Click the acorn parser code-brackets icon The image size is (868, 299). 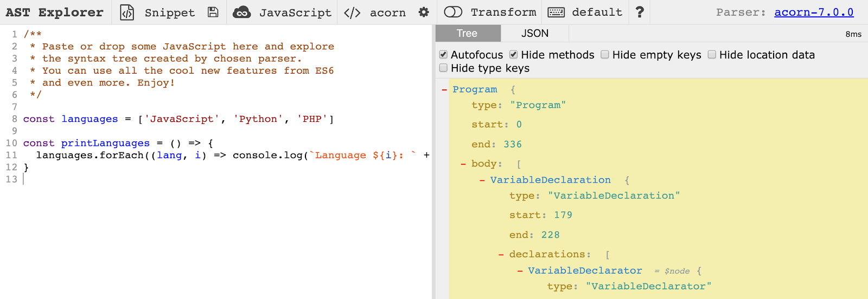coord(352,12)
